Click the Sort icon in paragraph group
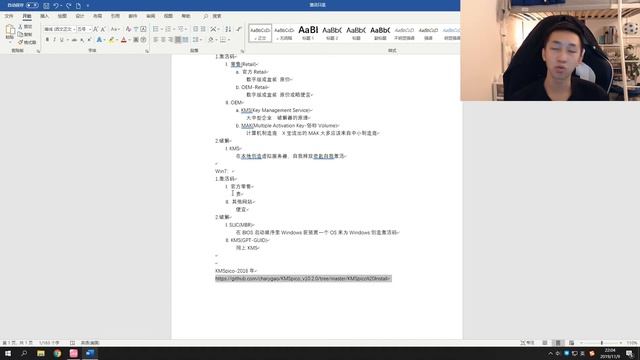 click(x=228, y=29)
